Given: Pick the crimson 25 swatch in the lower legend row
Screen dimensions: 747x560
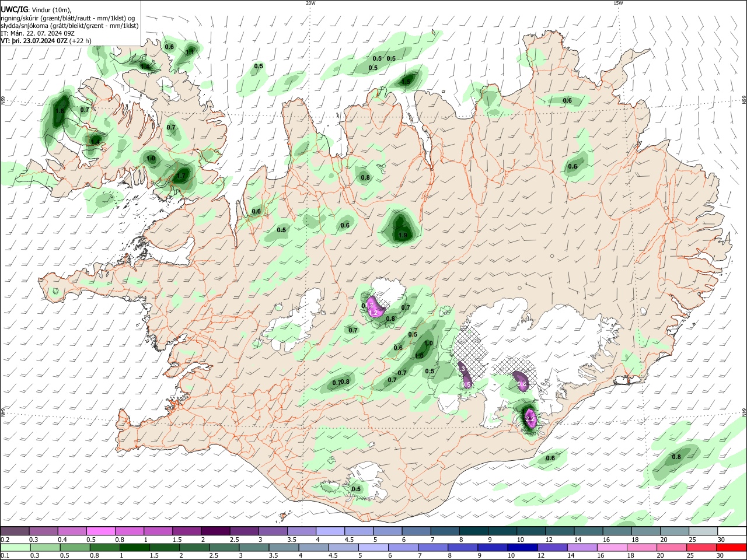Looking at the screenshot, I should pyautogui.click(x=702, y=548).
